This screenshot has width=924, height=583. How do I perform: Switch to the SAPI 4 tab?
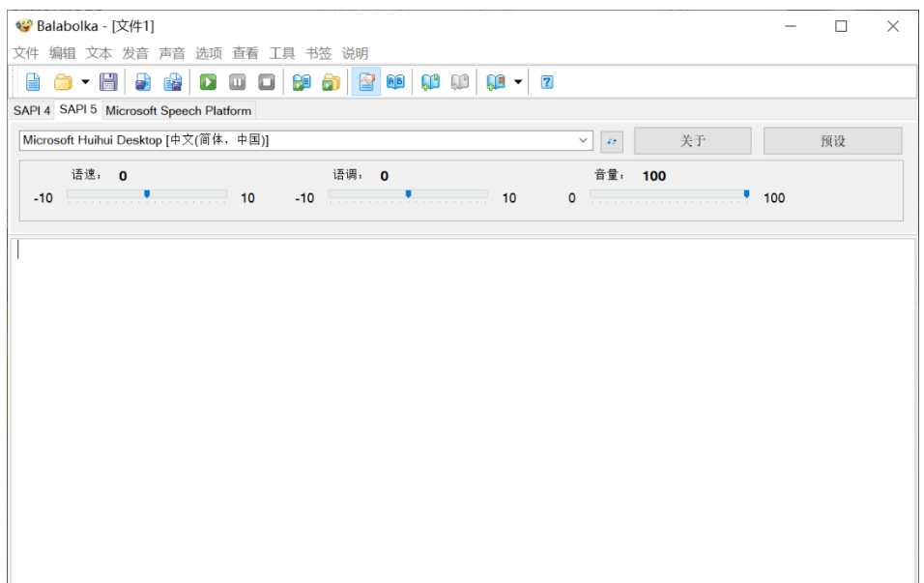(32, 111)
